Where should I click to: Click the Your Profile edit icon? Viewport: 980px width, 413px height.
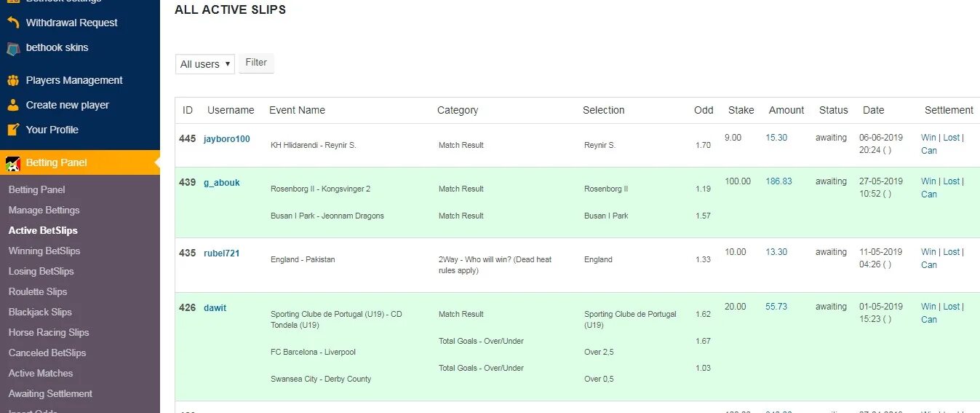pos(12,130)
